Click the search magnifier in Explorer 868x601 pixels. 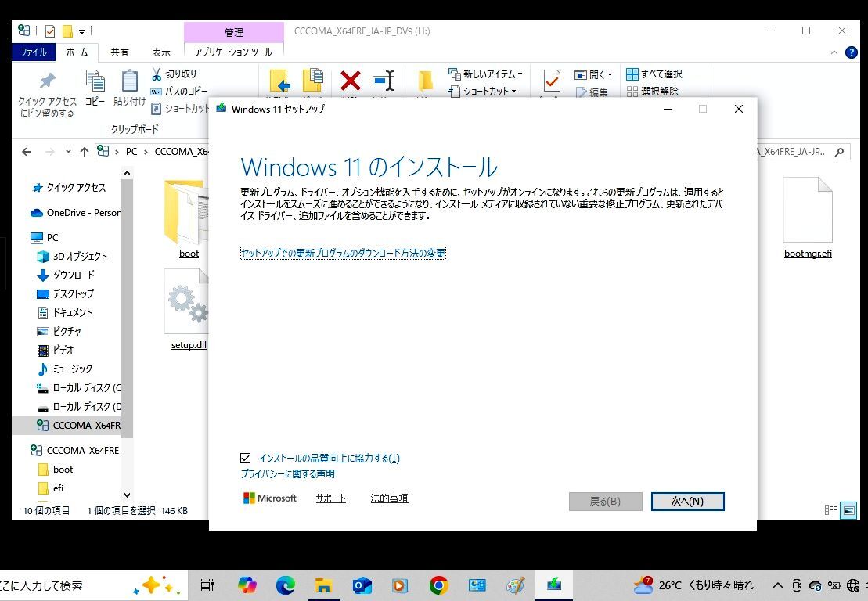tap(839, 152)
